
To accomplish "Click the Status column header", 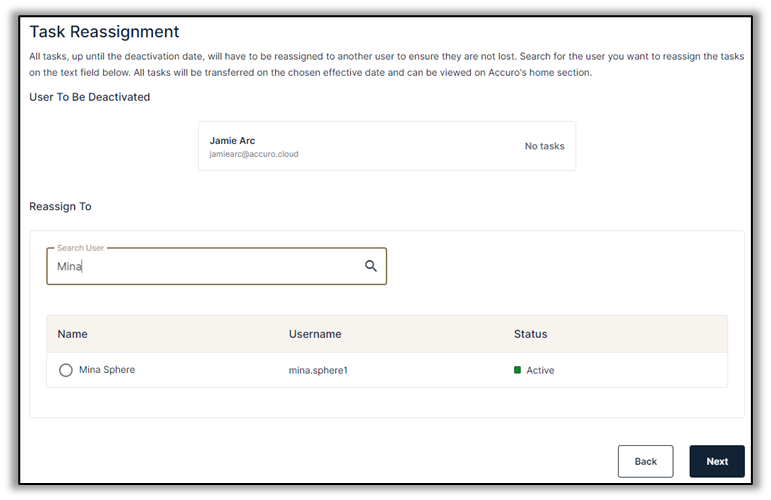I will pos(530,334).
